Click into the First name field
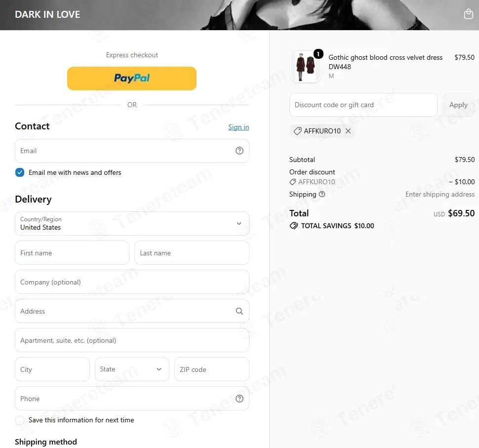Image resolution: width=479 pixels, height=448 pixels. (x=72, y=253)
